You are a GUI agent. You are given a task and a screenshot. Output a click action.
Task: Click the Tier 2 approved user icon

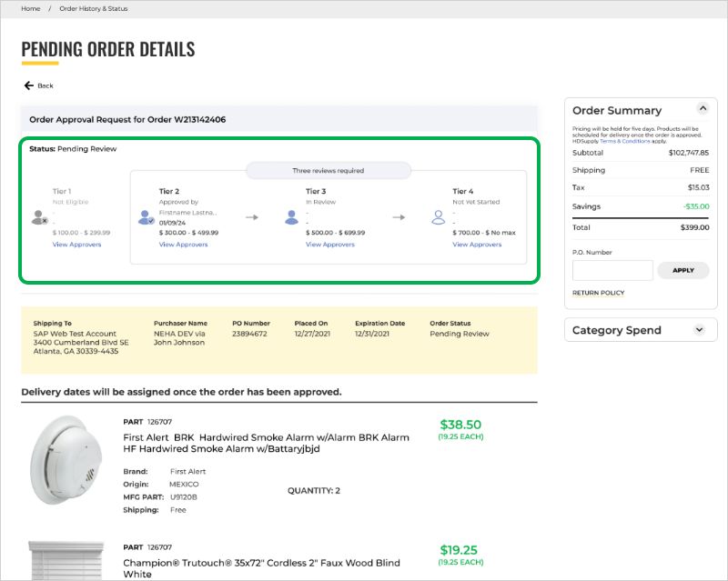[147, 217]
